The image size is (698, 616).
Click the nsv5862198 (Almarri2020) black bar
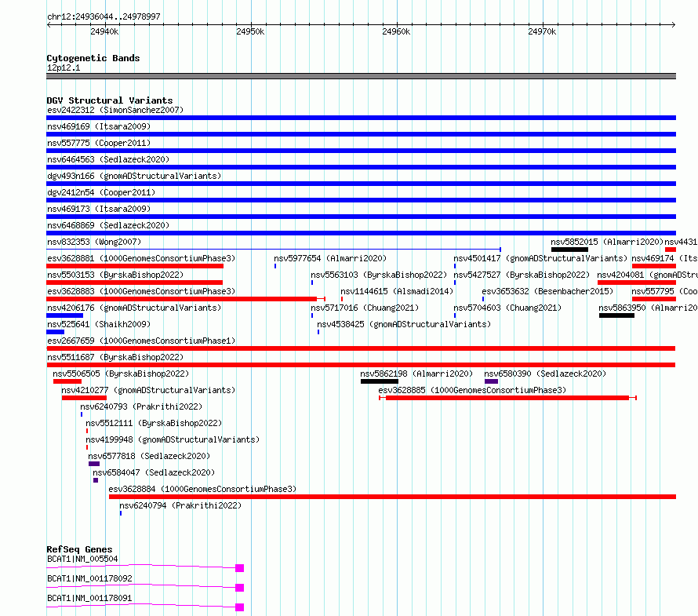pyautogui.click(x=380, y=381)
